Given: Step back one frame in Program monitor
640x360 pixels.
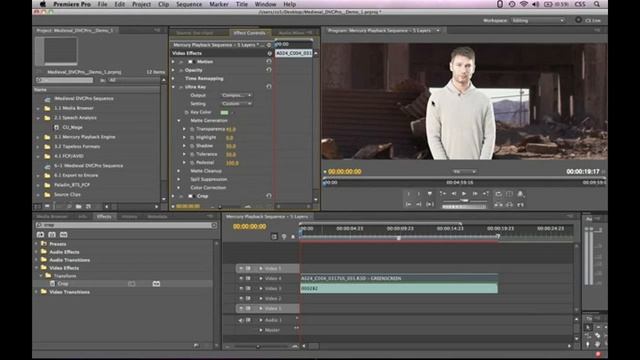Looking at the screenshot, I should pyautogui.click(x=453, y=193).
